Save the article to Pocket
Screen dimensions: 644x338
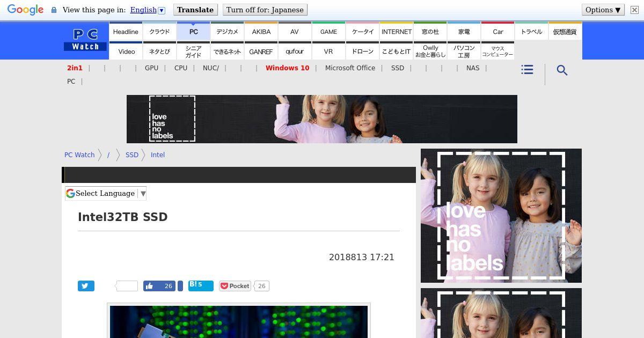pyautogui.click(x=235, y=286)
